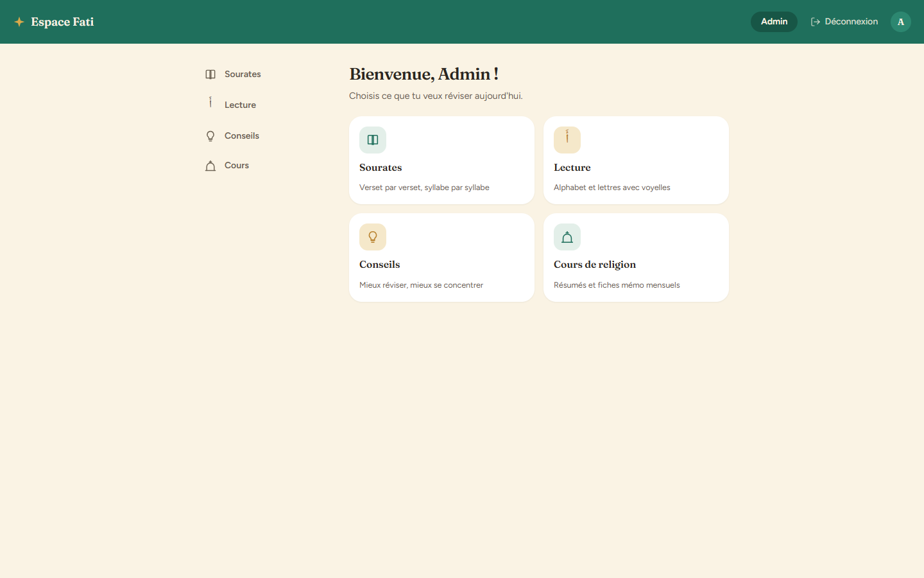Click 'Alphabet et lettres avec voyelles' text
This screenshot has width=924, height=578.
point(612,188)
